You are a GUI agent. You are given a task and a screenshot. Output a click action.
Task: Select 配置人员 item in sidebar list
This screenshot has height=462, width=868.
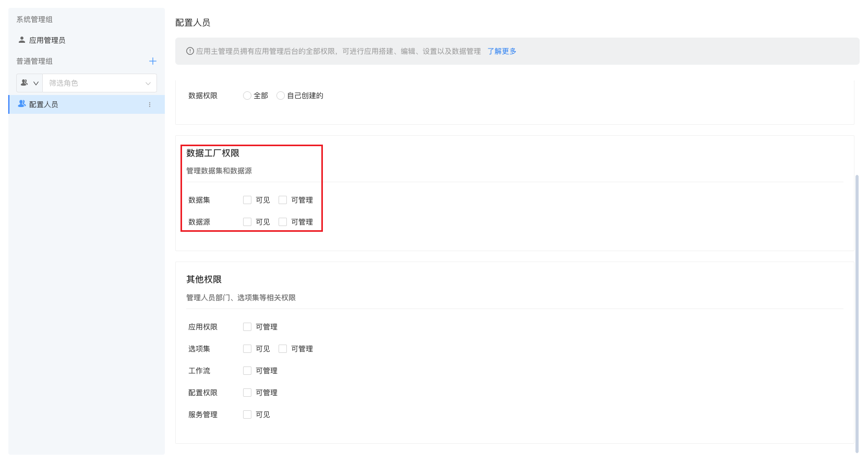[x=44, y=104]
